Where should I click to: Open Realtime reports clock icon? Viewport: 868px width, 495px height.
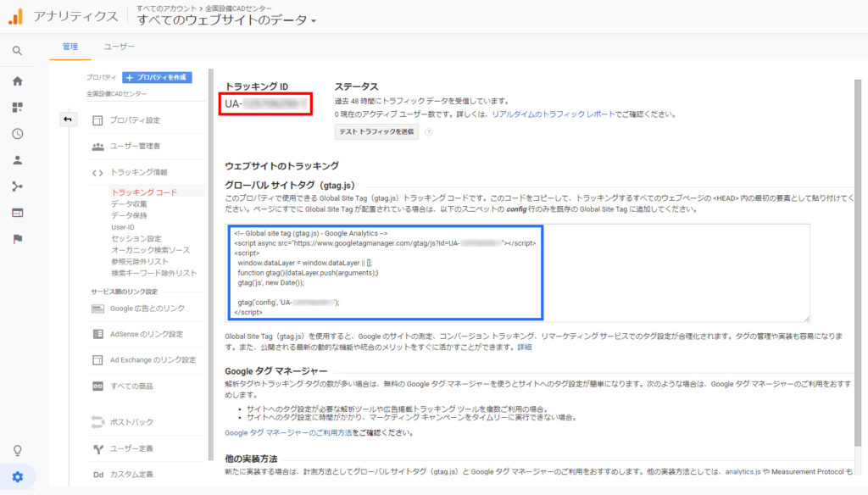coord(17,133)
